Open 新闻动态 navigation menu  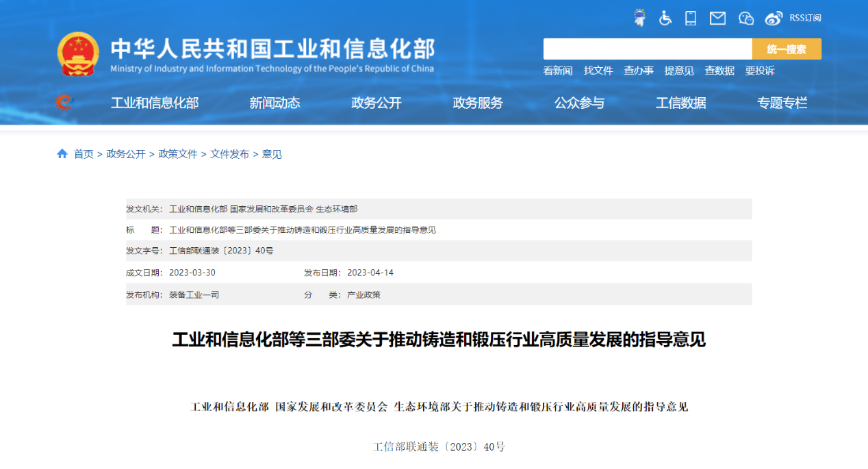275,103
